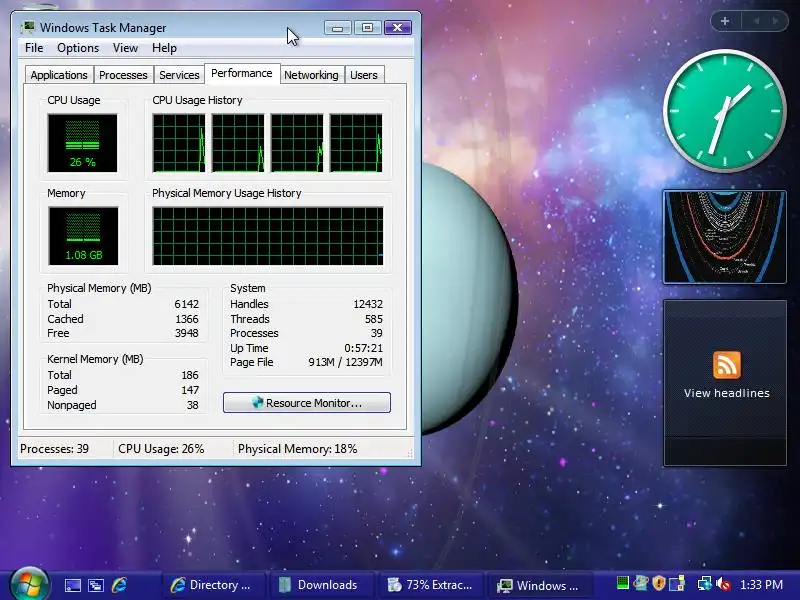Click the Free memory value 3948
The width and height of the screenshot is (800, 600).
click(186, 333)
